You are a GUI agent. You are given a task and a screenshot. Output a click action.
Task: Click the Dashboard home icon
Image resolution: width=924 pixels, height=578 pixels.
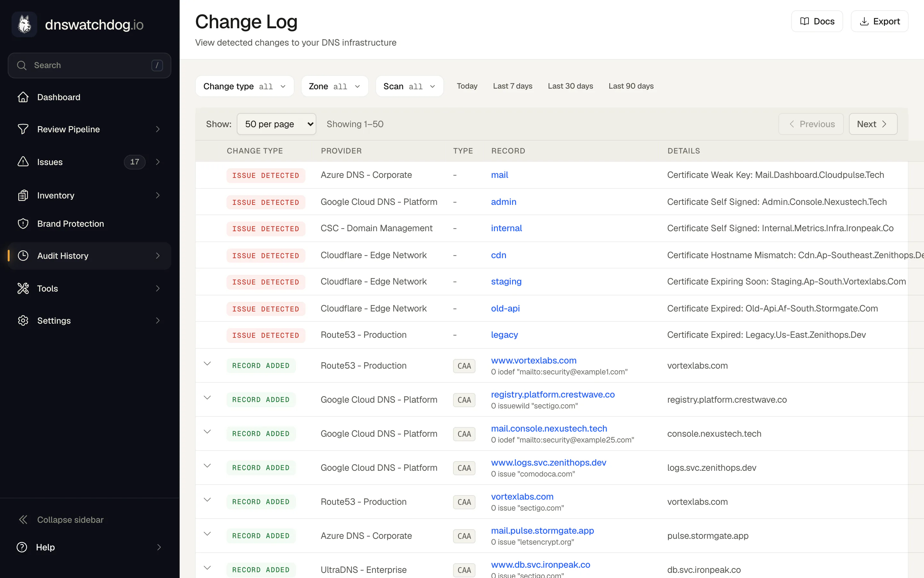[x=23, y=97]
